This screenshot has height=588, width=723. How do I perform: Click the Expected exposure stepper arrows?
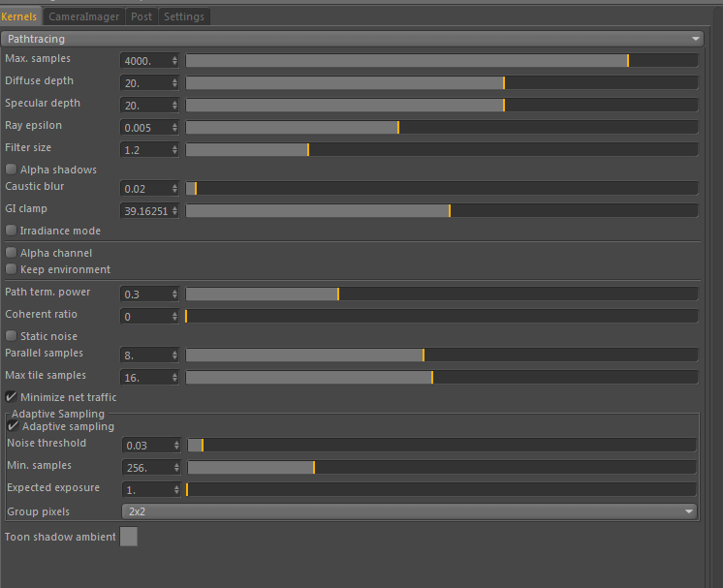[176, 489]
